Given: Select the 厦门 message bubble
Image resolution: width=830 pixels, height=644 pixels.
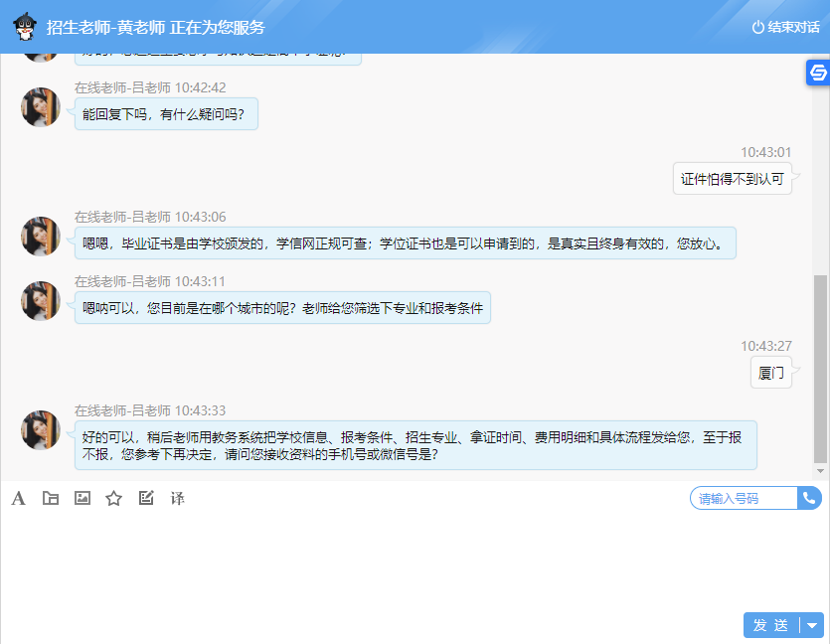Looking at the screenshot, I should point(771,373).
